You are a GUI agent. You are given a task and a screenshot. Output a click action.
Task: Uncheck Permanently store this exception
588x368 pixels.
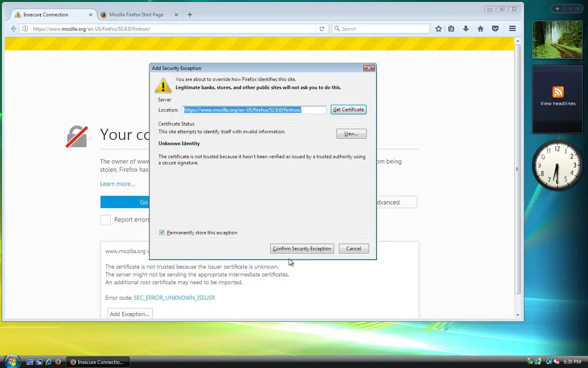[x=162, y=233]
